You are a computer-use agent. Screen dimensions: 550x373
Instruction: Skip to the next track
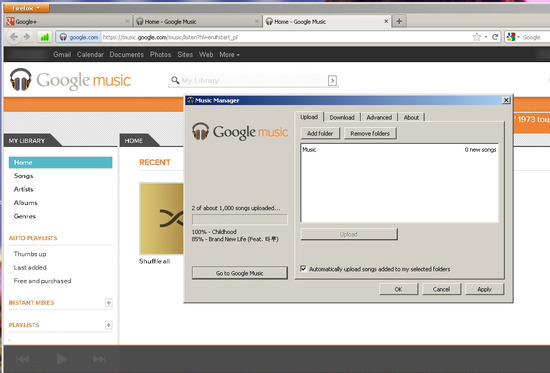[100, 359]
